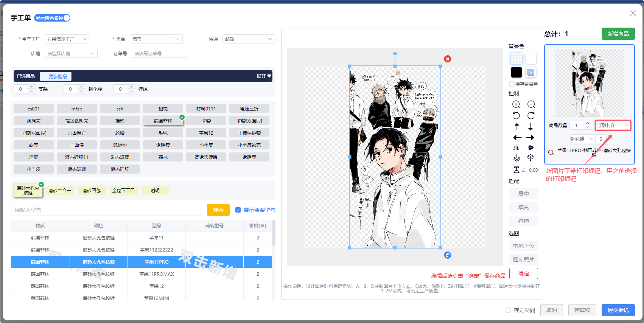Click the 存草稿 button
Viewport: 644px width, 323px height.
(582, 310)
